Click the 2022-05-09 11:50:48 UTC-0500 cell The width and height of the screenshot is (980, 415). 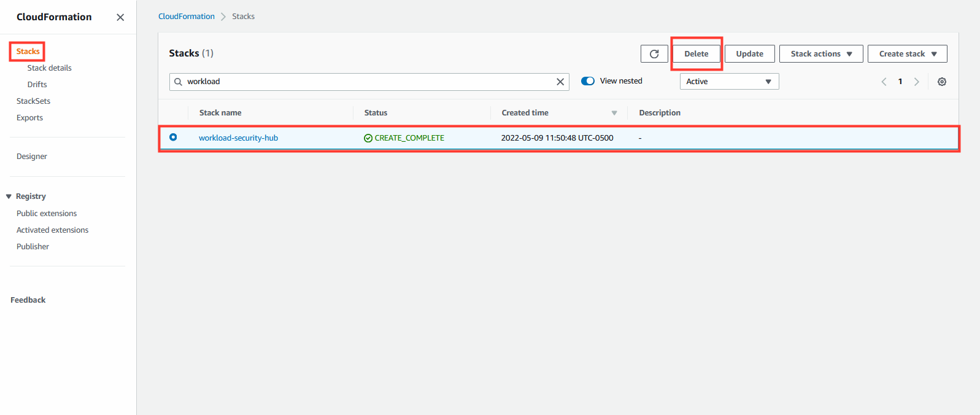(557, 138)
